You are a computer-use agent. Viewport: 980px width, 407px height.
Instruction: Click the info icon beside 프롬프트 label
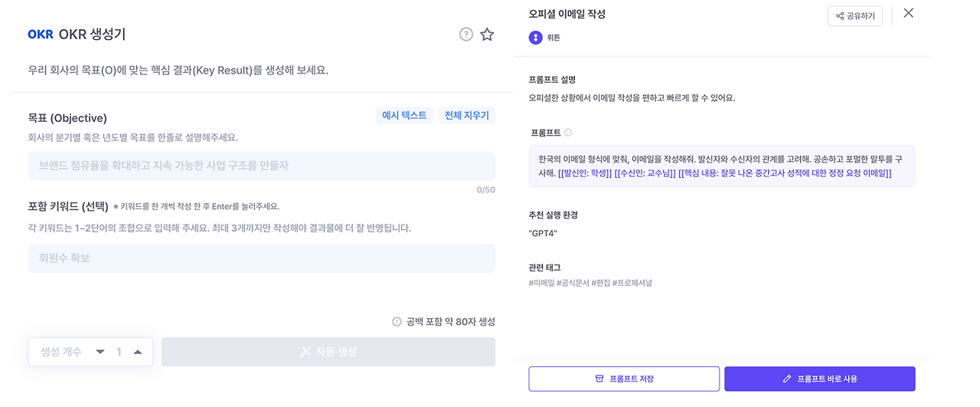coord(568,133)
